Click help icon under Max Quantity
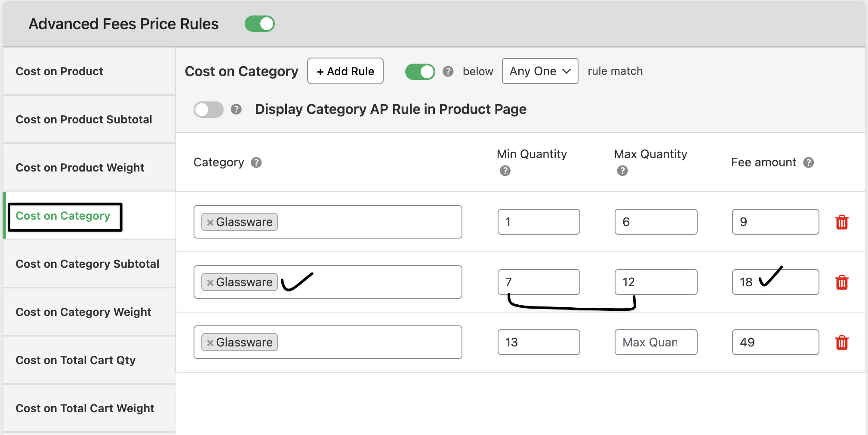Image resolution: width=868 pixels, height=435 pixels. click(x=622, y=171)
